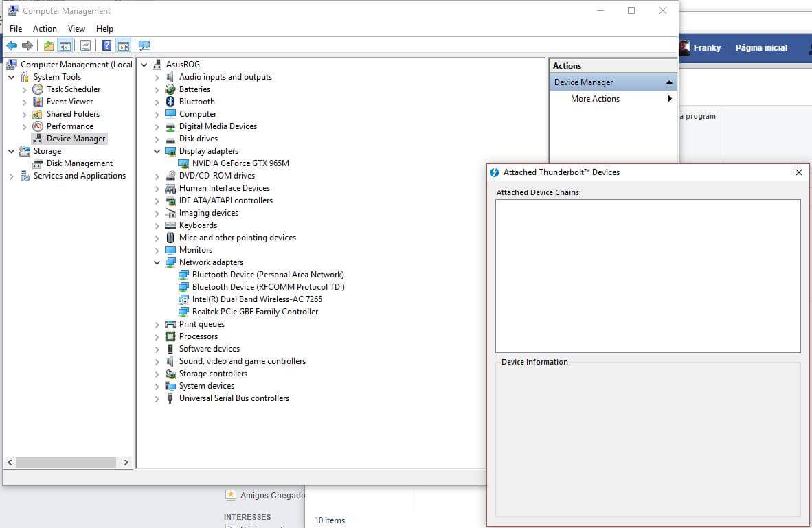Select the "Storage controllers" row
The image size is (812, 528).
click(213, 374)
